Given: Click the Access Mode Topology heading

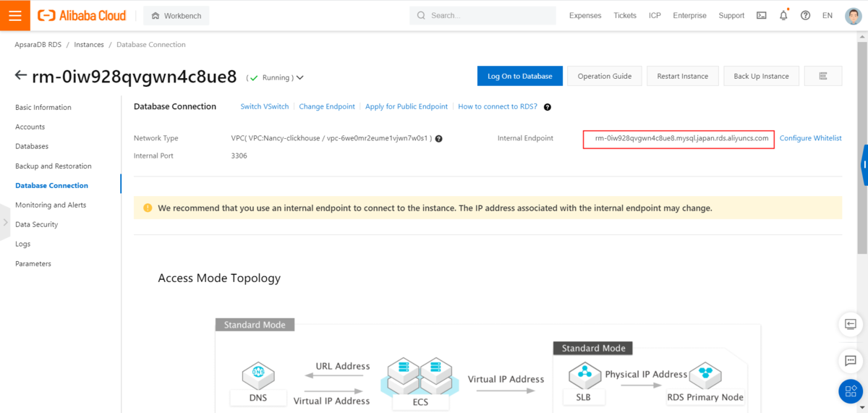Looking at the screenshot, I should (x=219, y=278).
